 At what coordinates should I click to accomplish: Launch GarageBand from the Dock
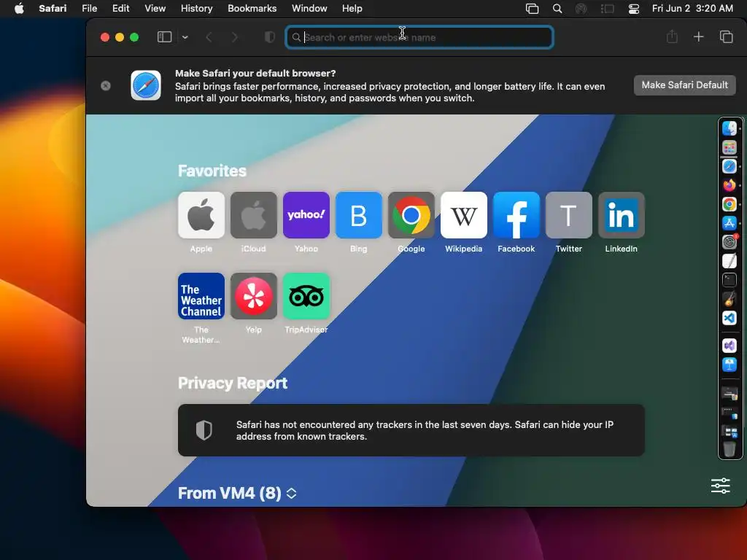(729, 299)
